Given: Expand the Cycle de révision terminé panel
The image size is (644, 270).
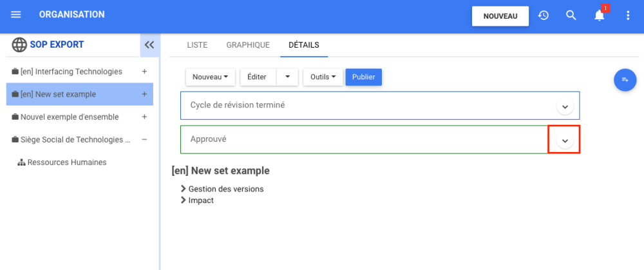Looking at the screenshot, I should point(565,106).
